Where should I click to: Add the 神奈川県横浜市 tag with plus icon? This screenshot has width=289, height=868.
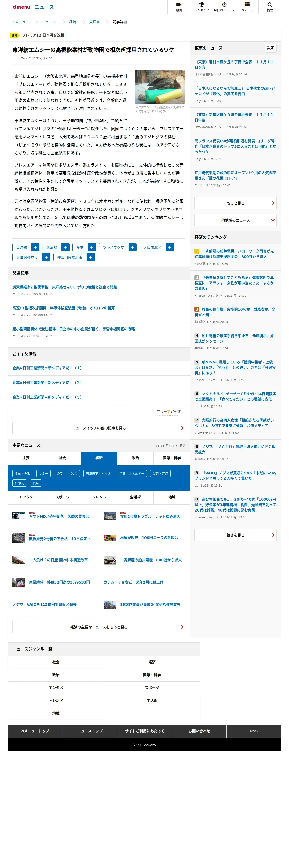pos(90,257)
